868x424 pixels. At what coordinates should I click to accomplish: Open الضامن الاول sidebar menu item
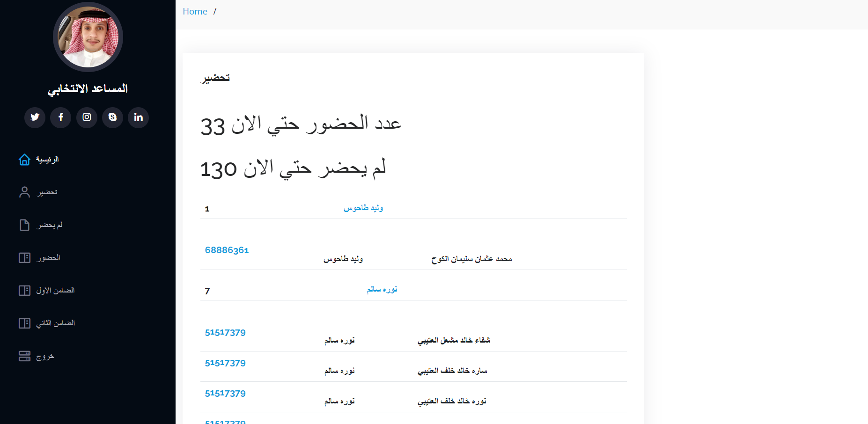click(55, 291)
